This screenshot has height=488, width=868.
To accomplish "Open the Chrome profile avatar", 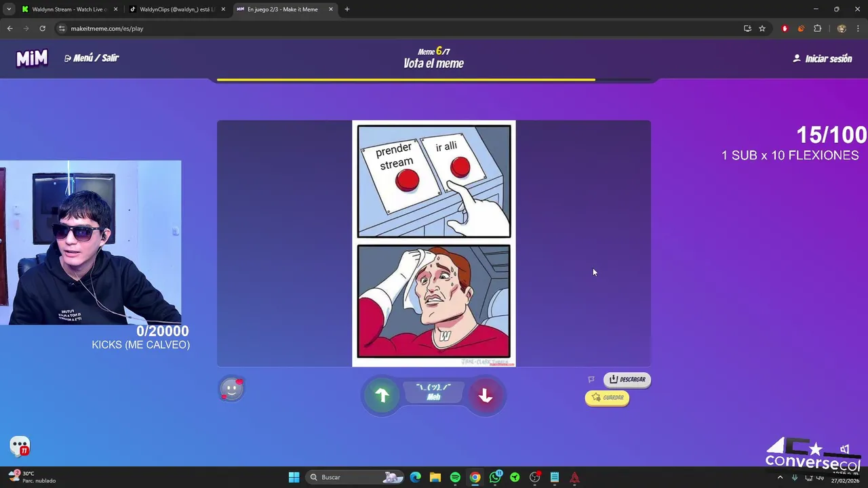I will click(x=842, y=28).
